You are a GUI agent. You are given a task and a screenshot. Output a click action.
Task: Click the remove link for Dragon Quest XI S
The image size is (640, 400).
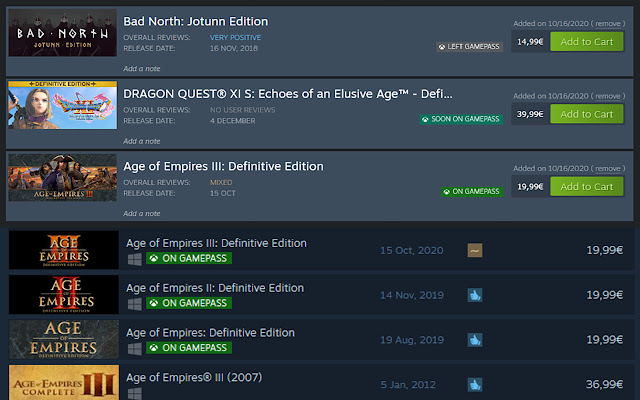coord(606,94)
